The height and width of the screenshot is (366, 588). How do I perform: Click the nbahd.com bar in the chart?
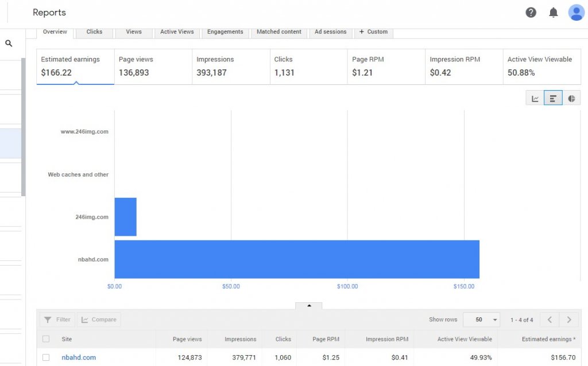pyautogui.click(x=297, y=259)
